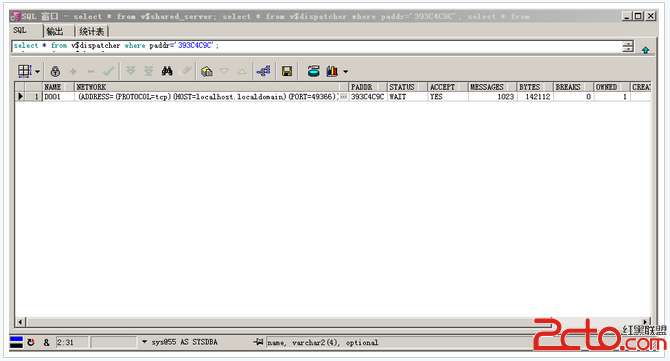This screenshot has height=361, width=670.
Task: Click the query by example icon
Action: [x=207, y=71]
